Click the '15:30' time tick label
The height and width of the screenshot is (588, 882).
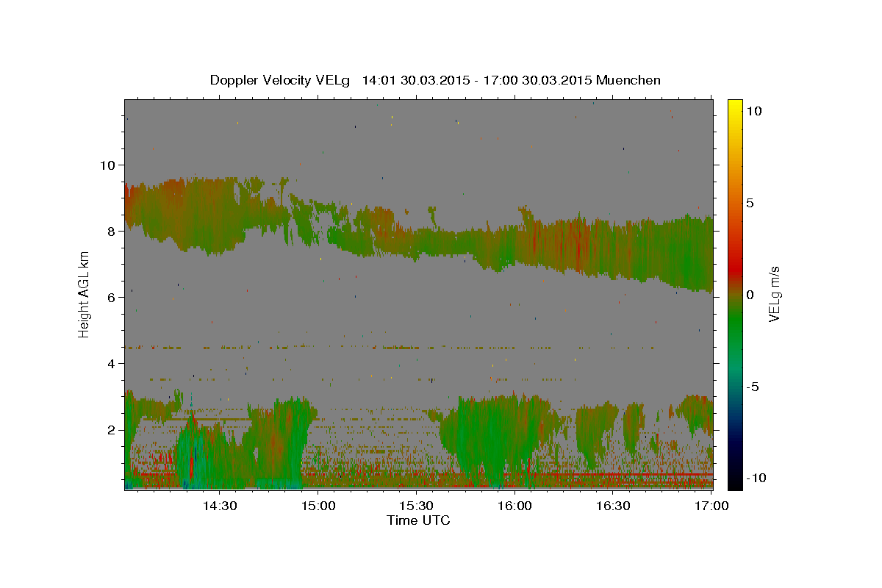(416, 506)
